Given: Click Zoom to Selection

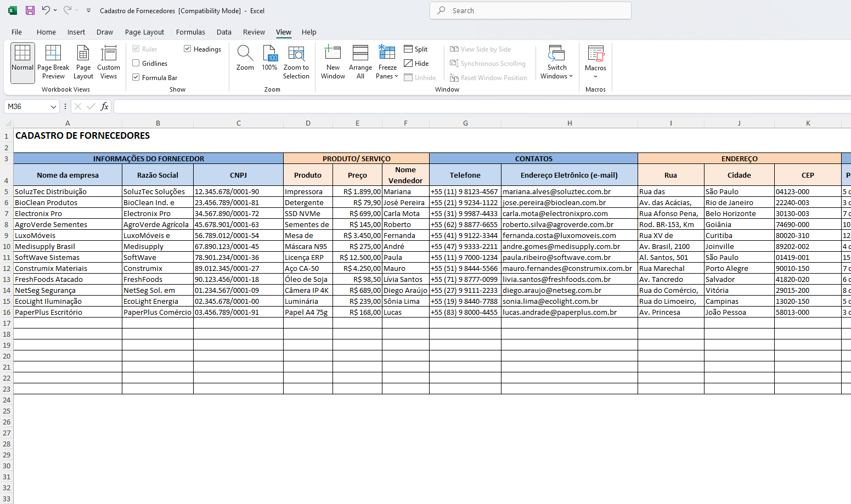Looking at the screenshot, I should pyautogui.click(x=296, y=63).
